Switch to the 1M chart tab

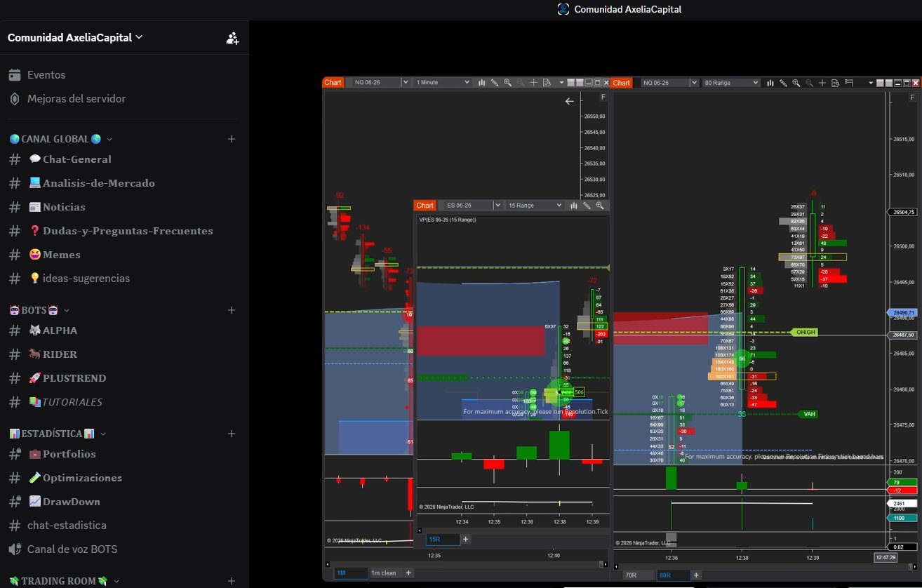pyautogui.click(x=351, y=573)
